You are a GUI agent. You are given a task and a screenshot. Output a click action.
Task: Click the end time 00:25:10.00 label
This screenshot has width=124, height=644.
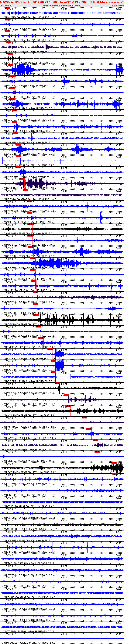[118, 5]
